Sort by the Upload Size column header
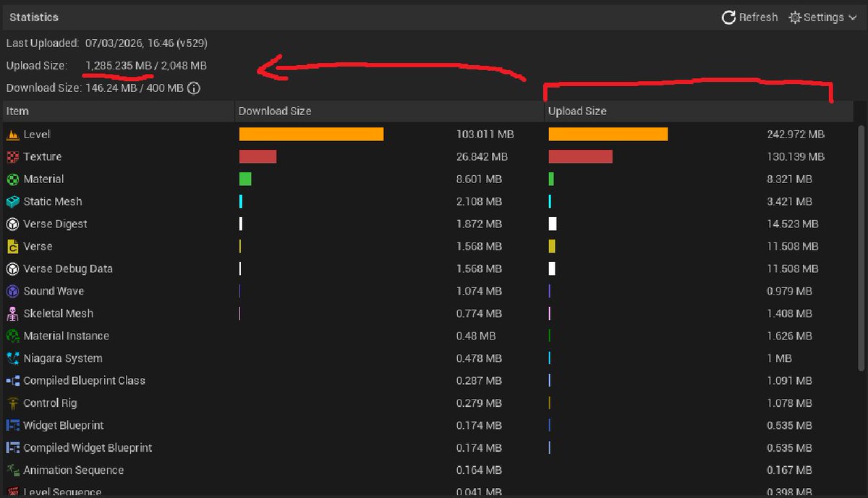Image resolution: width=868 pixels, height=498 pixels. [x=699, y=111]
